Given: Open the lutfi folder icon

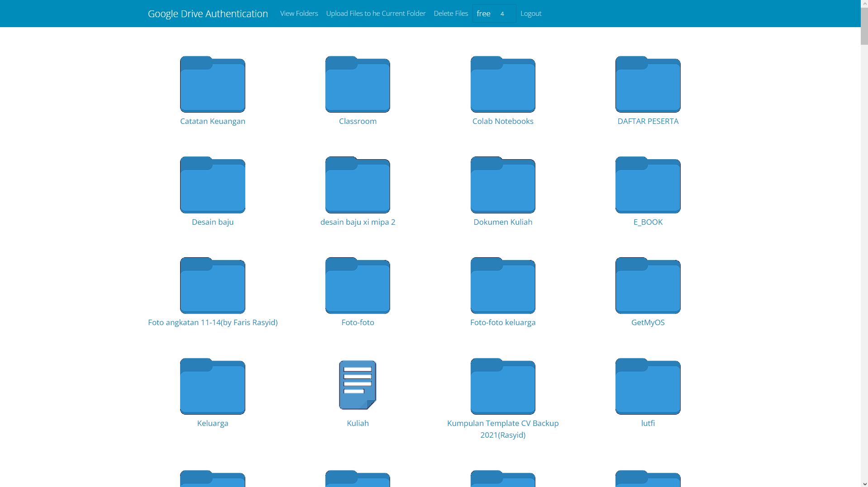Looking at the screenshot, I should tap(648, 386).
